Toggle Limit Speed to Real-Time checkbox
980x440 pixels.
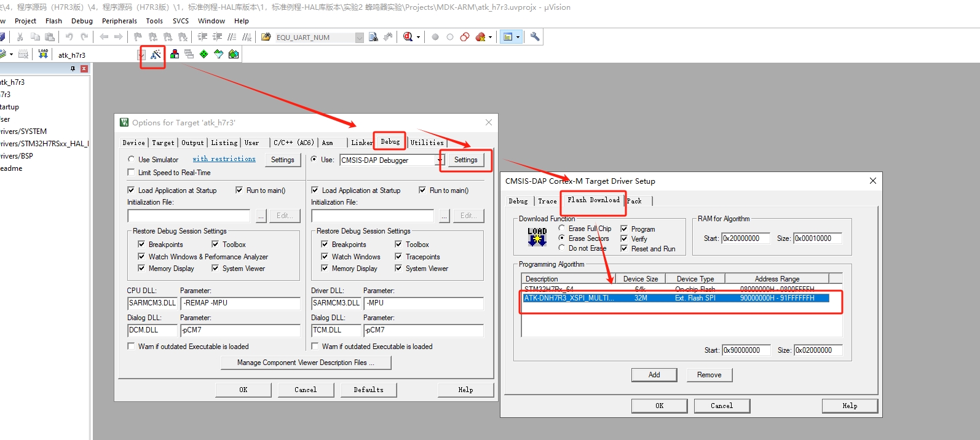coord(131,173)
